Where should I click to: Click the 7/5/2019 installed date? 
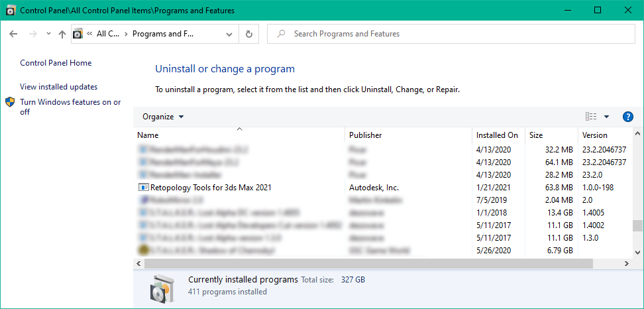tap(491, 200)
